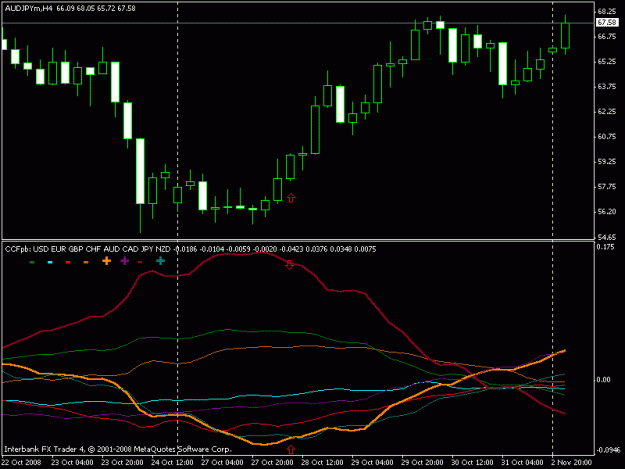Viewport: 625px width, 469px height.
Task: Click the maroon JPY legend dash marker
Action: click(x=140, y=262)
